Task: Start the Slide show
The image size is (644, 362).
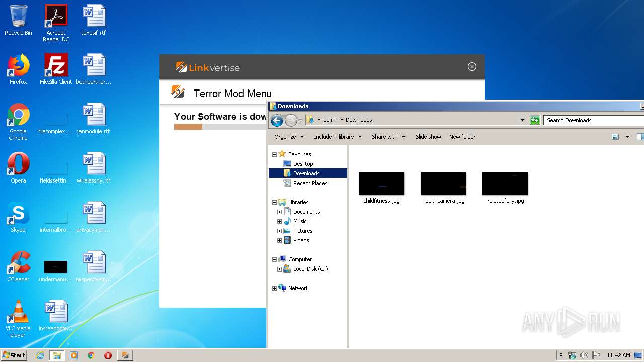Action: pos(428,137)
